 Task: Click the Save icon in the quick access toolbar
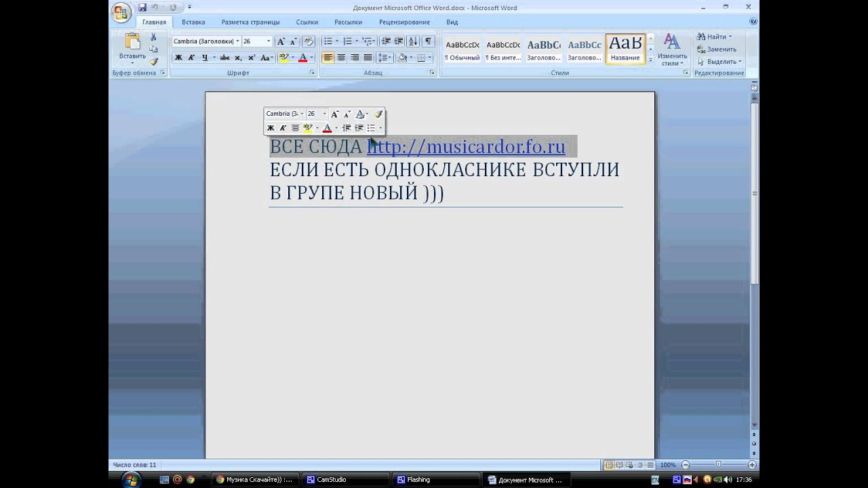pyautogui.click(x=142, y=7)
